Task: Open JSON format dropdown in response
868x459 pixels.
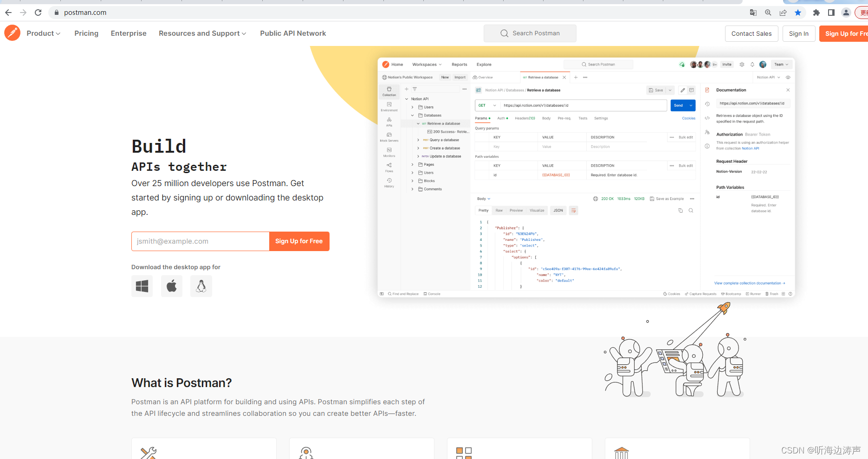Action: coord(558,211)
